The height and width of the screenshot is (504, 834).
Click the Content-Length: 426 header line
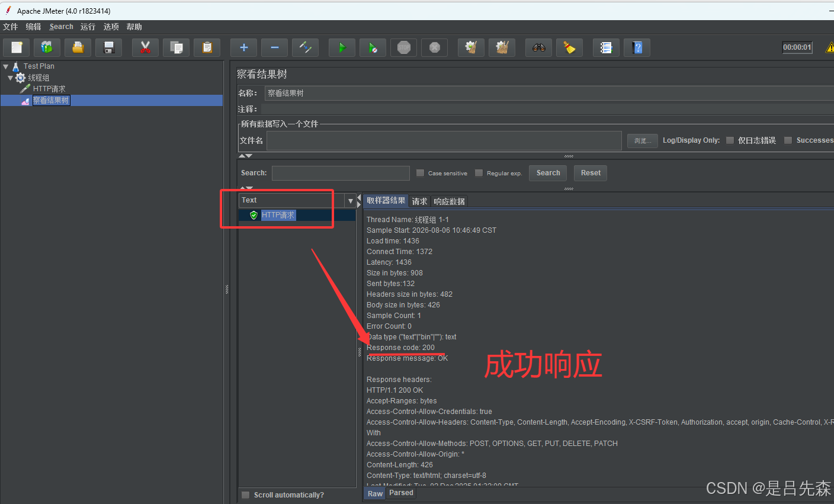coord(400,465)
